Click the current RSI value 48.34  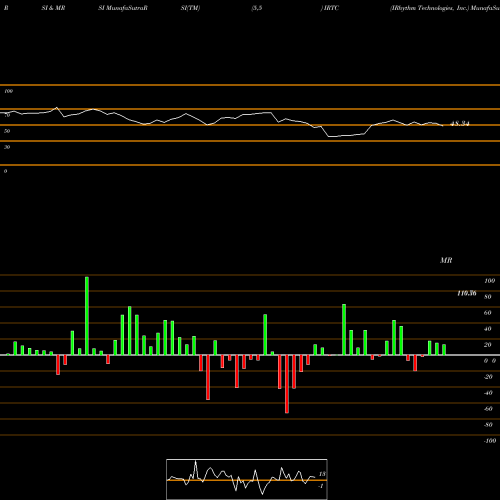[460, 124]
